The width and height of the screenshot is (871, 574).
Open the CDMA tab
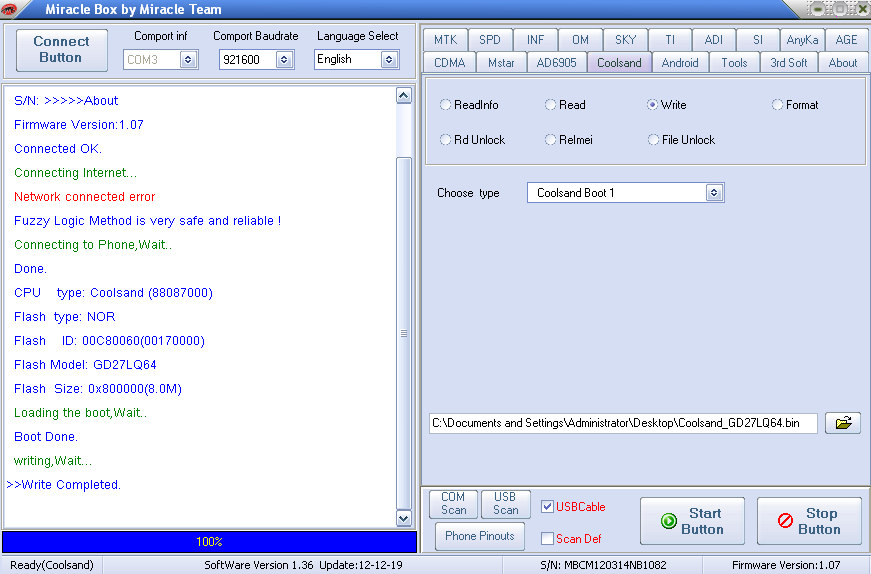point(449,63)
